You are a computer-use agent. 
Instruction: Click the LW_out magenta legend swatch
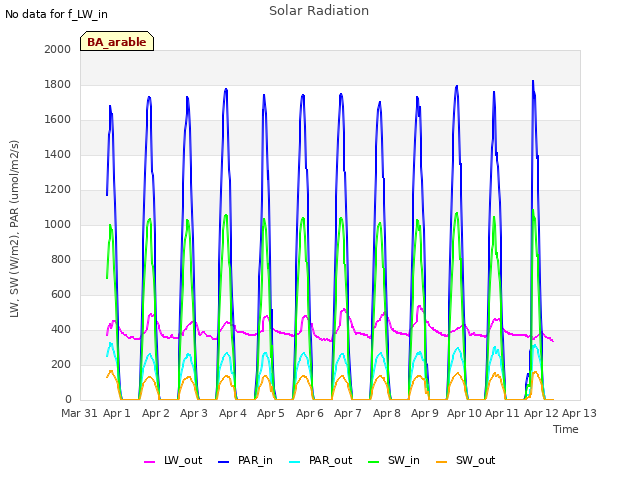point(149,462)
